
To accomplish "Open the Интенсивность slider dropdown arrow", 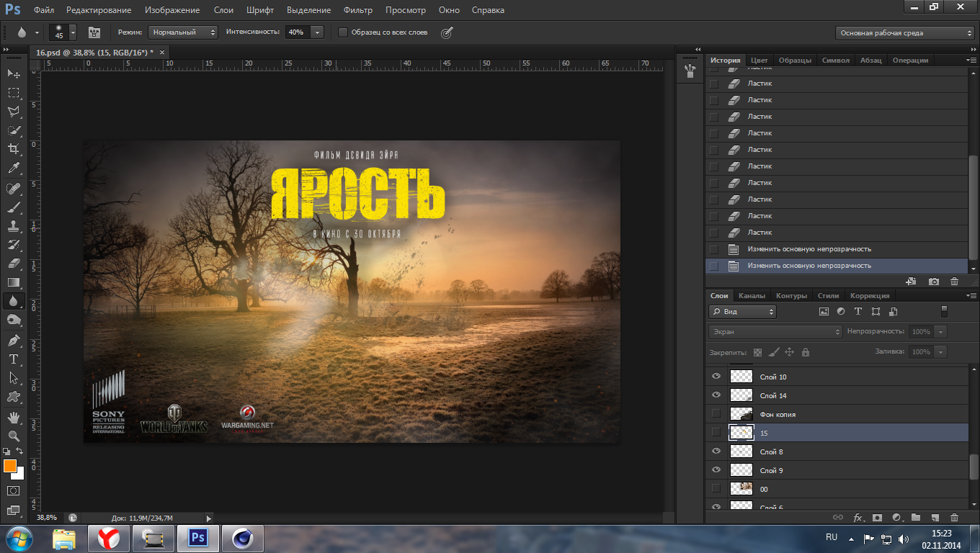I will 317,32.
